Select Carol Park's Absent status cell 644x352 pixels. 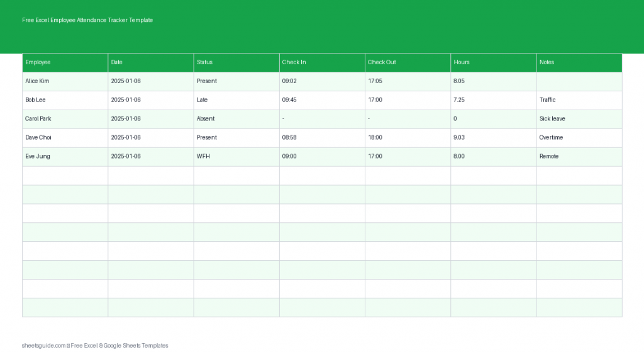click(x=236, y=119)
